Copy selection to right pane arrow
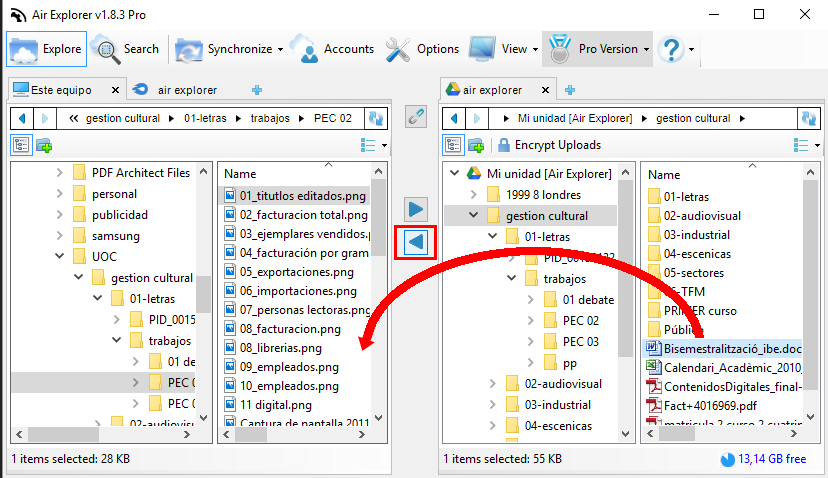This screenshot has width=828, height=478. tap(416, 210)
